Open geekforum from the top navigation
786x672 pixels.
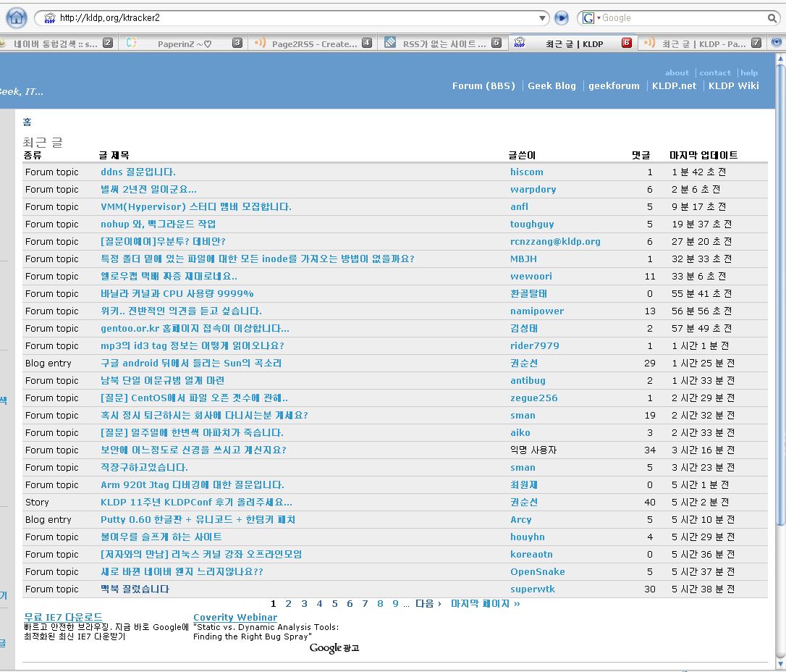614,85
